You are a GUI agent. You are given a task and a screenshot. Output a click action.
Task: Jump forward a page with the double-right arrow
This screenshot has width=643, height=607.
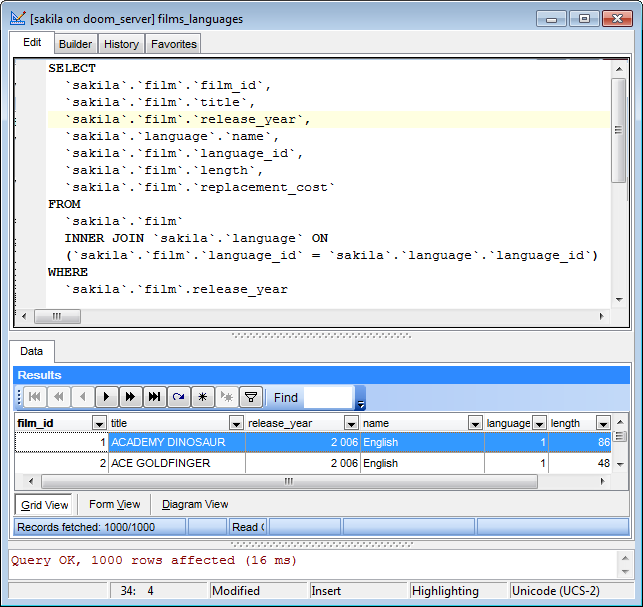(x=130, y=397)
